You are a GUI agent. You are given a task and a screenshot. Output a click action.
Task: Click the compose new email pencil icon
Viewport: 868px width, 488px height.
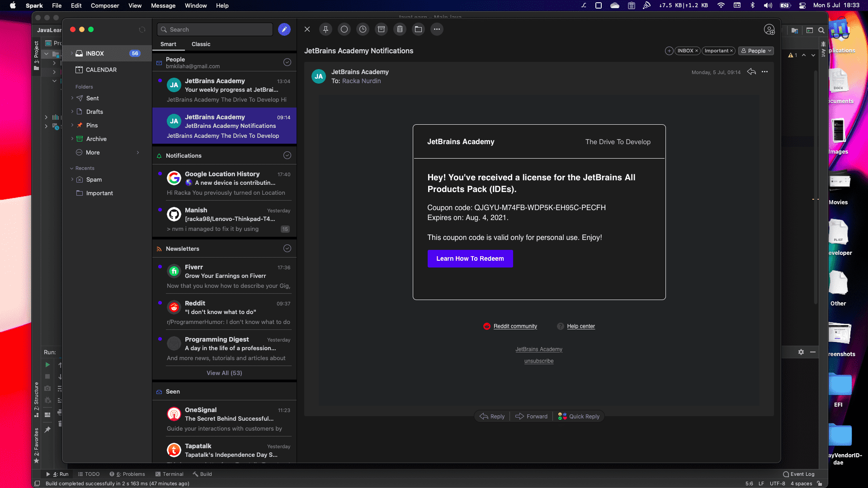(284, 29)
